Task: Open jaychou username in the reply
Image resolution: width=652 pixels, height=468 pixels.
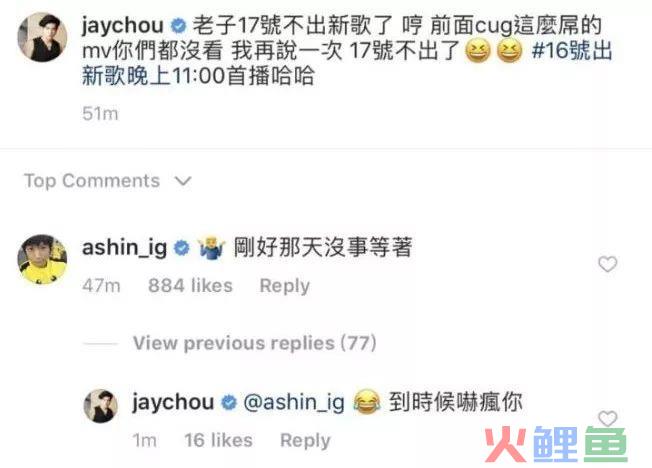Action: coord(173,403)
